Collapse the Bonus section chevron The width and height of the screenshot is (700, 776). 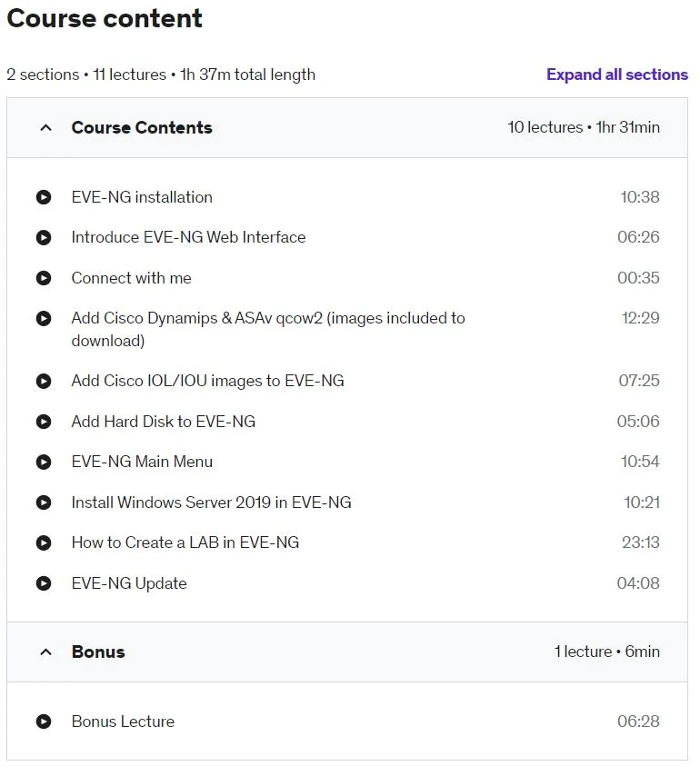click(x=45, y=652)
